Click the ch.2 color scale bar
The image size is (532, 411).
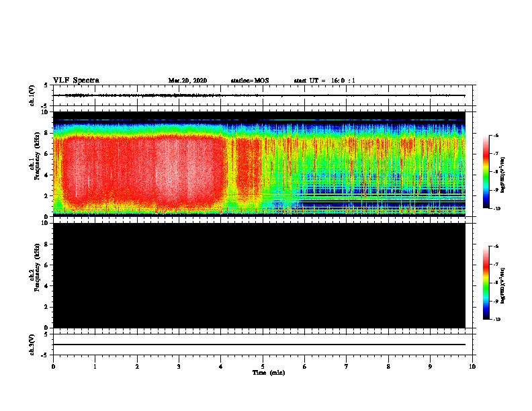486,283
